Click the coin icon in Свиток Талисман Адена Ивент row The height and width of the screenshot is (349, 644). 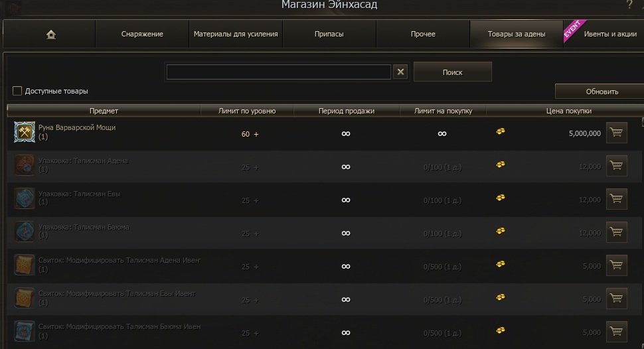pos(500,265)
